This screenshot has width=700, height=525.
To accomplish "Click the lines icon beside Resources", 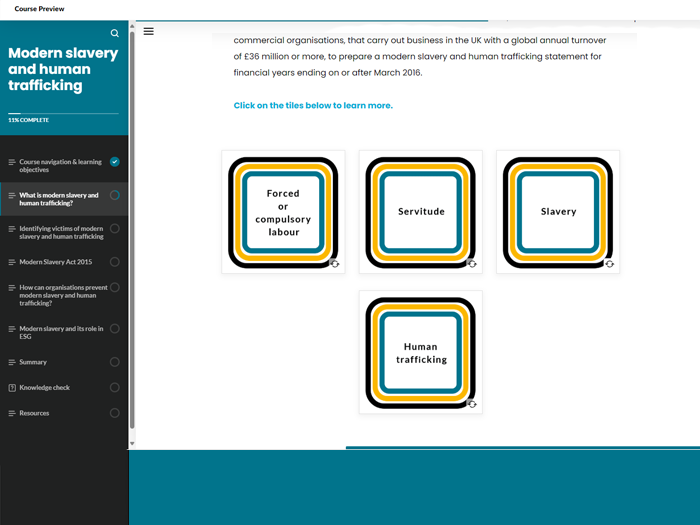I will click(x=12, y=413).
